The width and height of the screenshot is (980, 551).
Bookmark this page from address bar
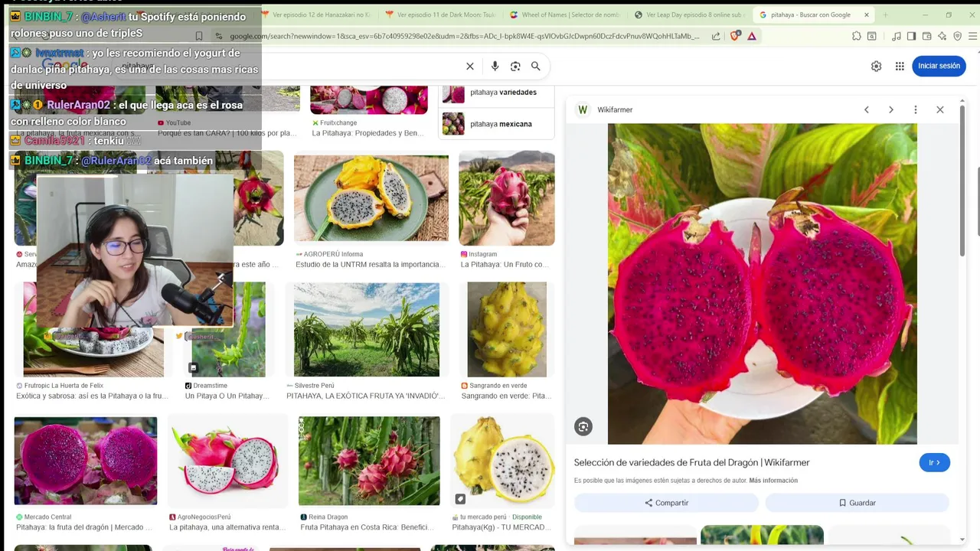(x=199, y=36)
